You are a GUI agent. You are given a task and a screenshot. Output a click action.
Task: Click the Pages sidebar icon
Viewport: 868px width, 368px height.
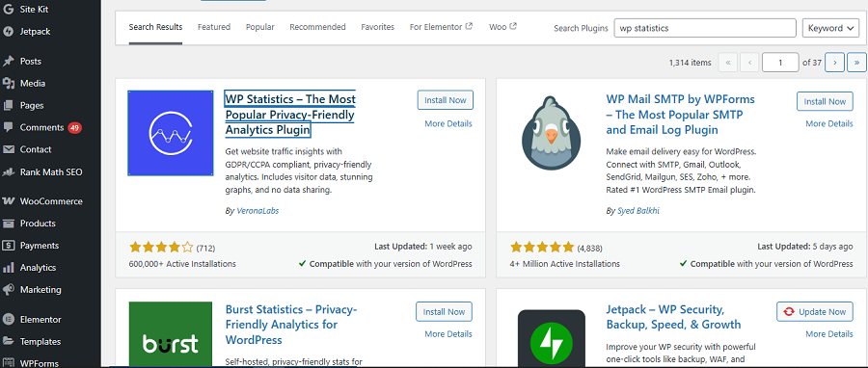point(9,106)
